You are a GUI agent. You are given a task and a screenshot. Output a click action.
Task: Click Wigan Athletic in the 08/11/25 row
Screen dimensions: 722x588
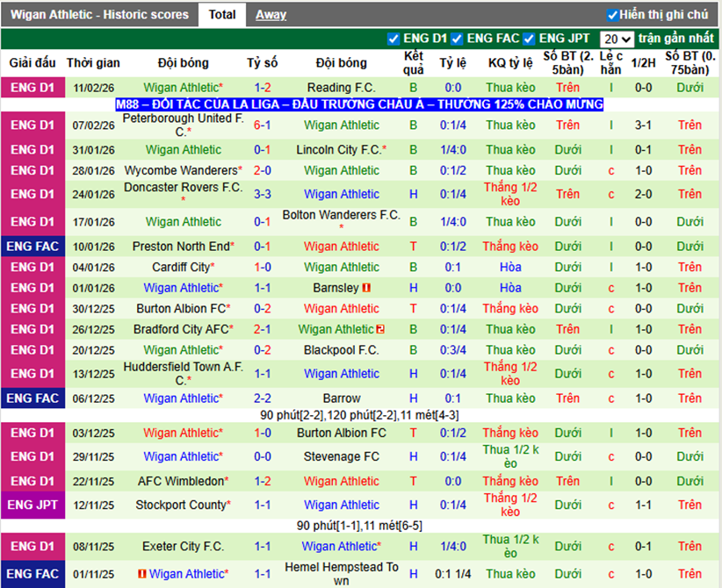click(339, 547)
